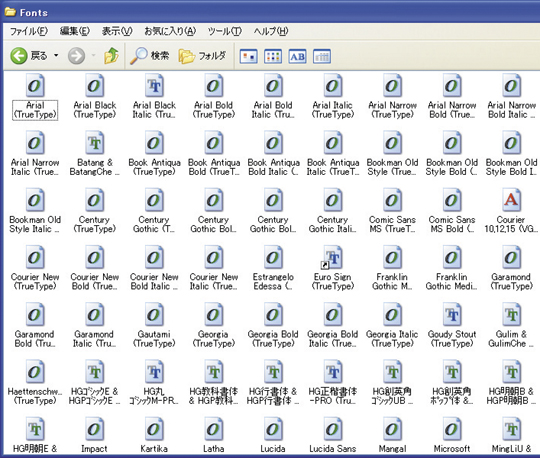Select the HG教科書体 font icon
Screen dimensions: 540x458
pyautogui.click(x=214, y=372)
